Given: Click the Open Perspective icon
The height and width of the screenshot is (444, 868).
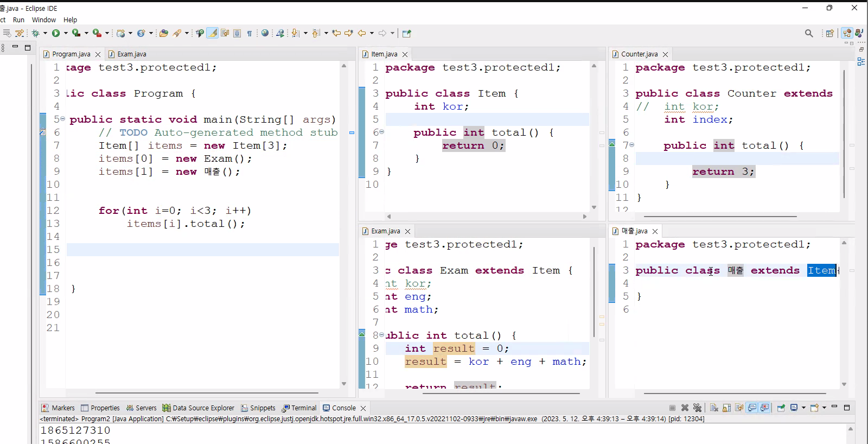Looking at the screenshot, I should coord(829,33).
